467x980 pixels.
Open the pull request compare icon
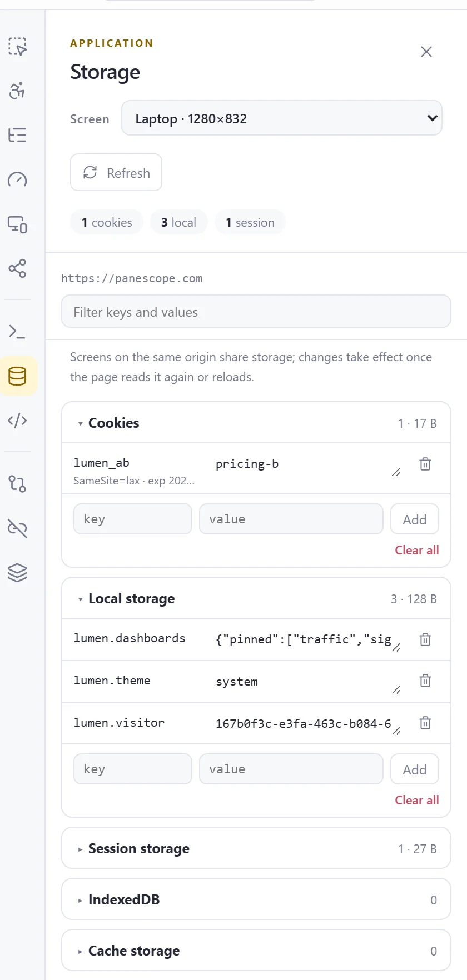[17, 484]
